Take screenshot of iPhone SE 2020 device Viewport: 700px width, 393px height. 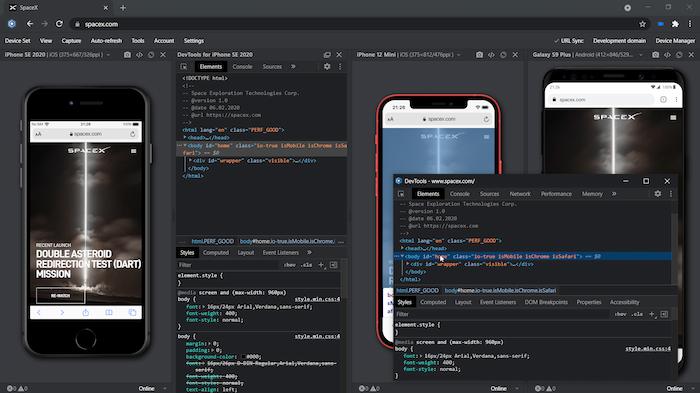point(127,54)
